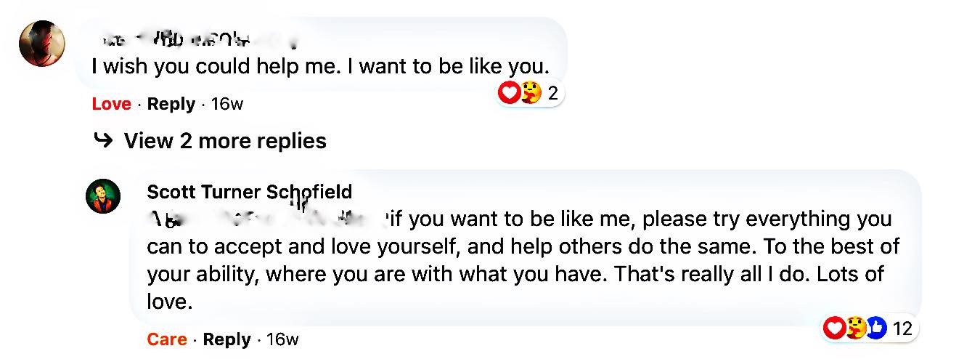980x359 pixels.
Task: Open the reaction count 12 on Scott's reply
Action: coord(902,329)
